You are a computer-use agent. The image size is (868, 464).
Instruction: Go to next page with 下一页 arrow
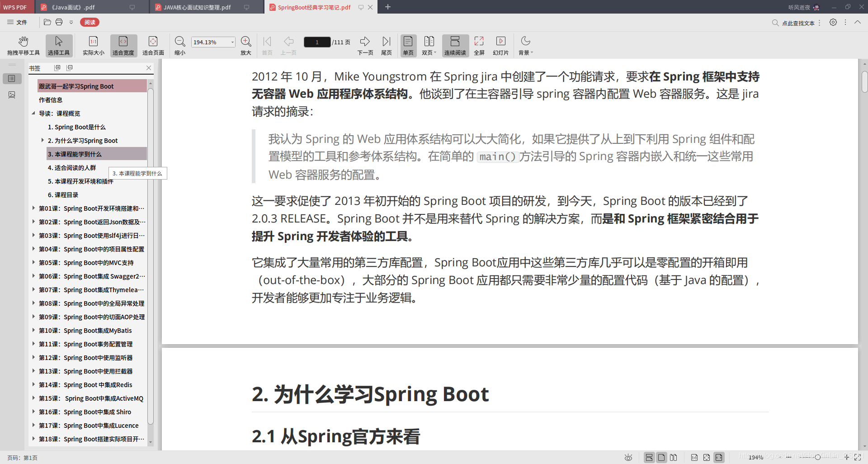(x=365, y=46)
